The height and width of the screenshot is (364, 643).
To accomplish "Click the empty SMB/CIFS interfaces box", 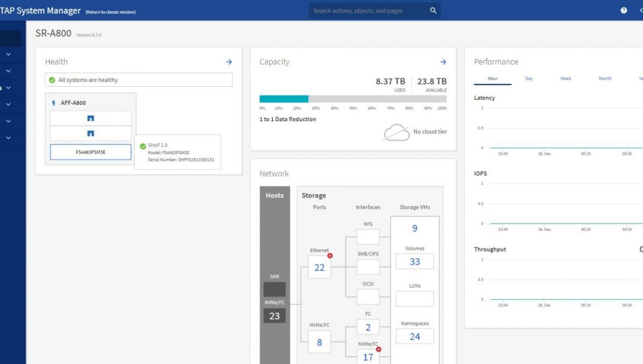I will tap(368, 267).
